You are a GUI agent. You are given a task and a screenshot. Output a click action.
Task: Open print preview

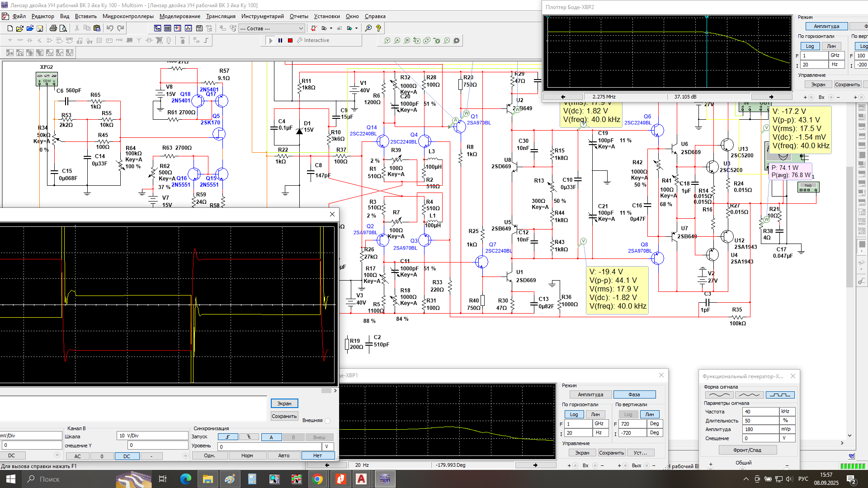click(63, 28)
